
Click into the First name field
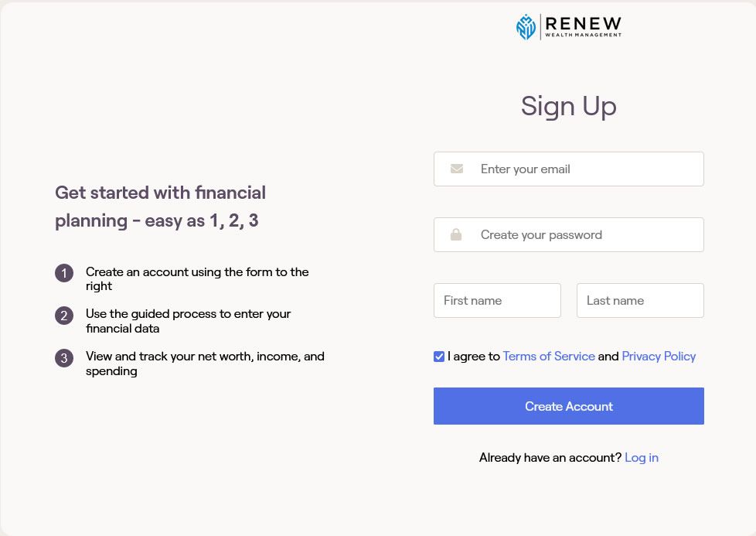(x=497, y=300)
